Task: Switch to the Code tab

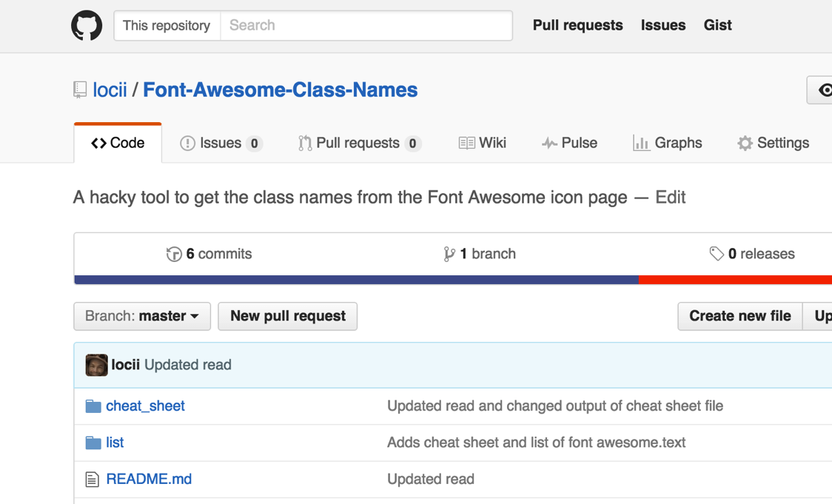Action: pyautogui.click(x=118, y=143)
